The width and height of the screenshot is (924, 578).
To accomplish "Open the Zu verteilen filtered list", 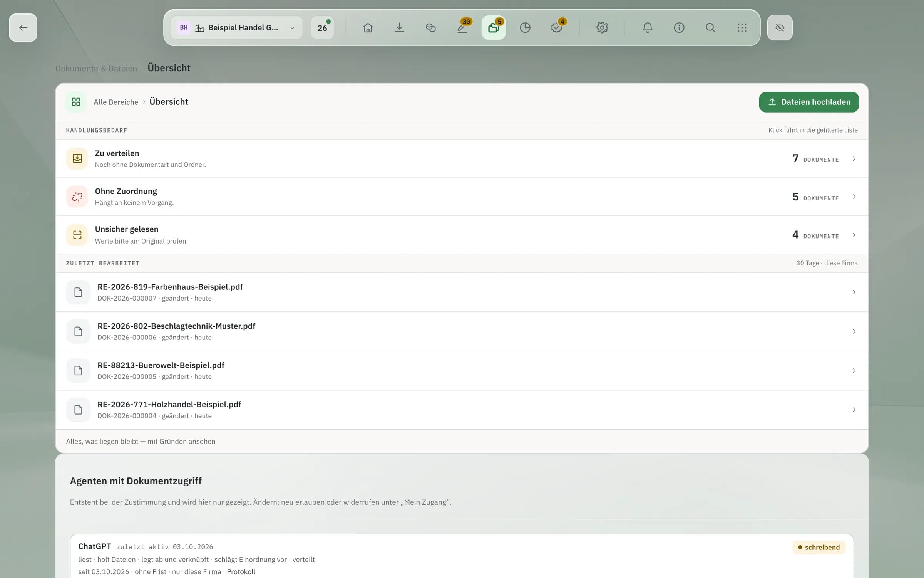I will click(x=462, y=159).
